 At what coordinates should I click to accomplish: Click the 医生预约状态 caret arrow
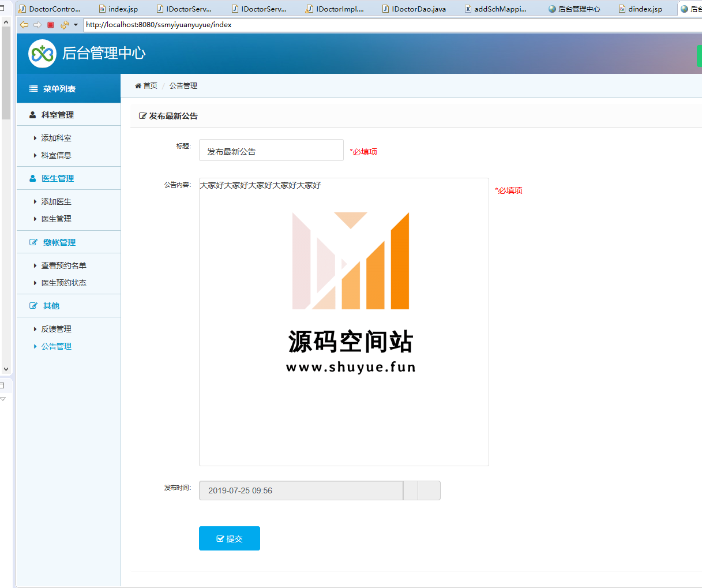point(35,283)
